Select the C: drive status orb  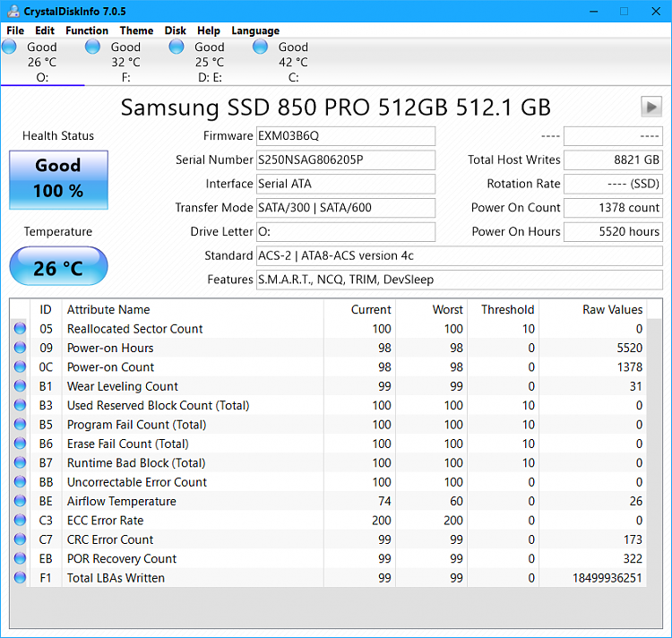260,47
